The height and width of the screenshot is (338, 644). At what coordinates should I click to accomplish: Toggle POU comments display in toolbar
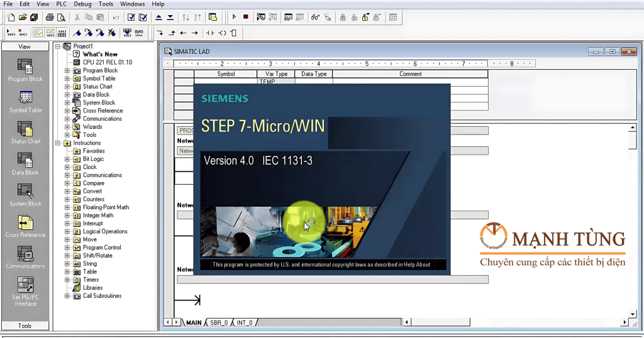[x=39, y=33]
